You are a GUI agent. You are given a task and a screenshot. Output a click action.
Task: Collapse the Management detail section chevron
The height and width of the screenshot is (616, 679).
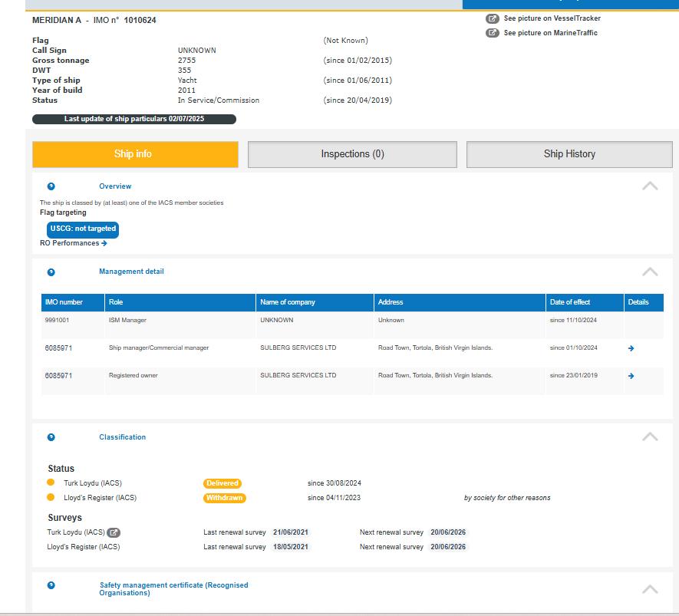[x=649, y=272]
